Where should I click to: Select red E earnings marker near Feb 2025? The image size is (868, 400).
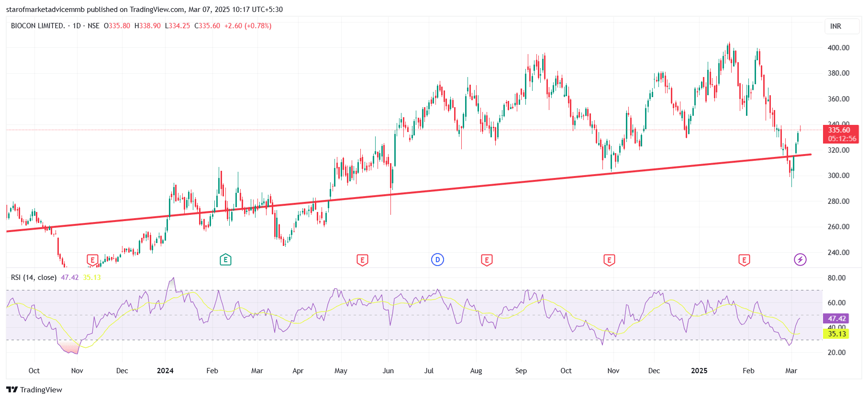[x=744, y=260]
